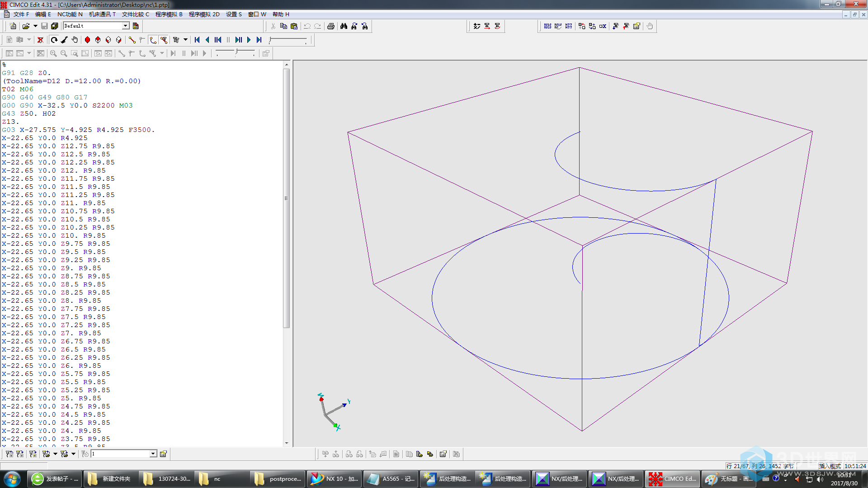
Task: Open the 帮助 H menu
Action: click(x=281, y=14)
